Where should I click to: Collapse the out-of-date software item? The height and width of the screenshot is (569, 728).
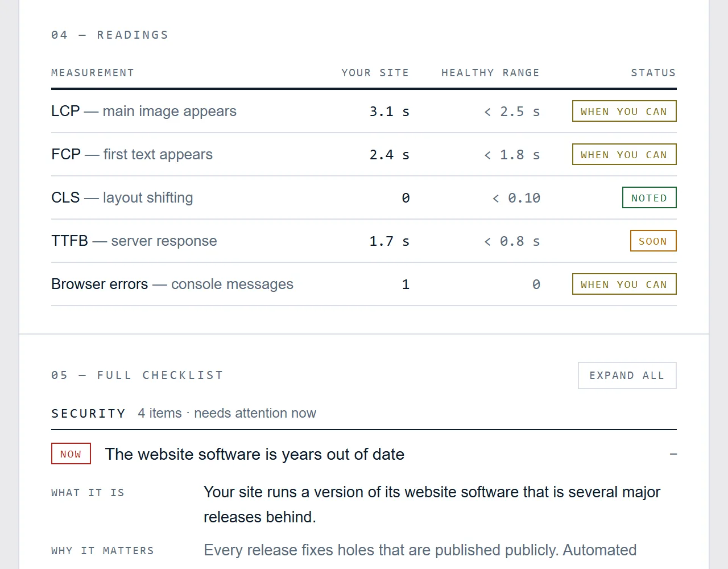673,454
